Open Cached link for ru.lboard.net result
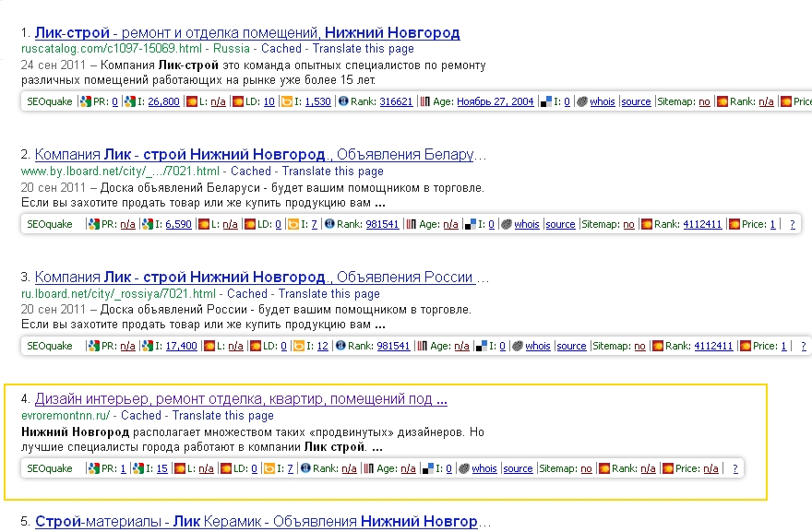This screenshot has height=532, width=812. [247, 294]
